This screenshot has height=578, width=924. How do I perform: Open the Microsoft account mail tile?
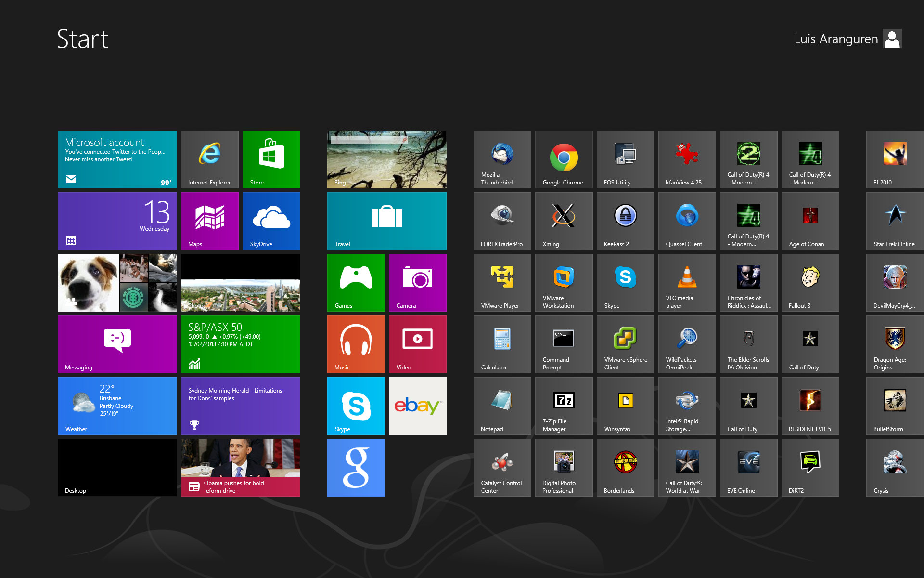tap(117, 159)
